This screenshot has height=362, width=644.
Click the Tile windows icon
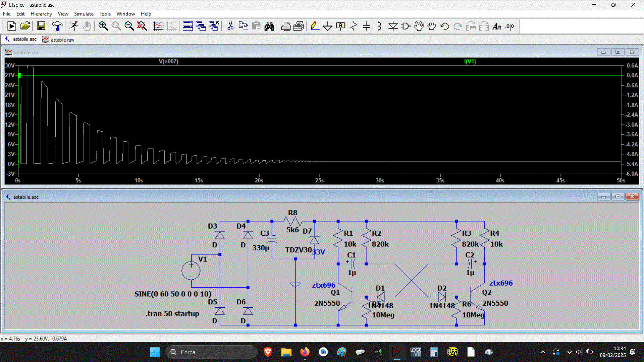(187, 26)
